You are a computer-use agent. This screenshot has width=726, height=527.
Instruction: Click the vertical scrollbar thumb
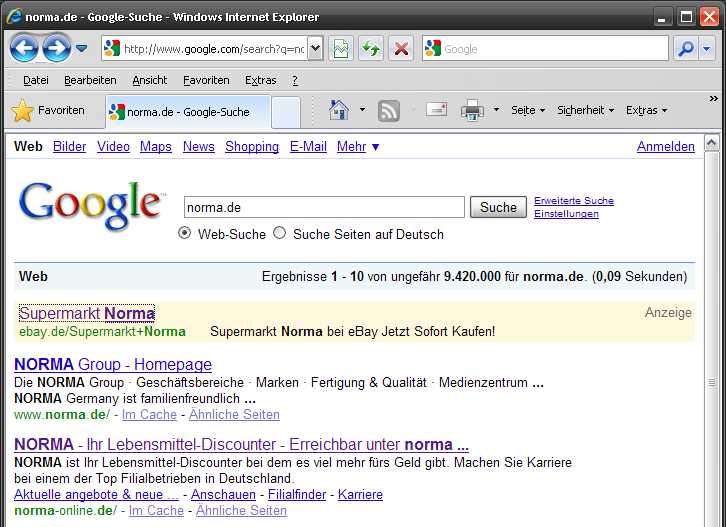coord(712,383)
